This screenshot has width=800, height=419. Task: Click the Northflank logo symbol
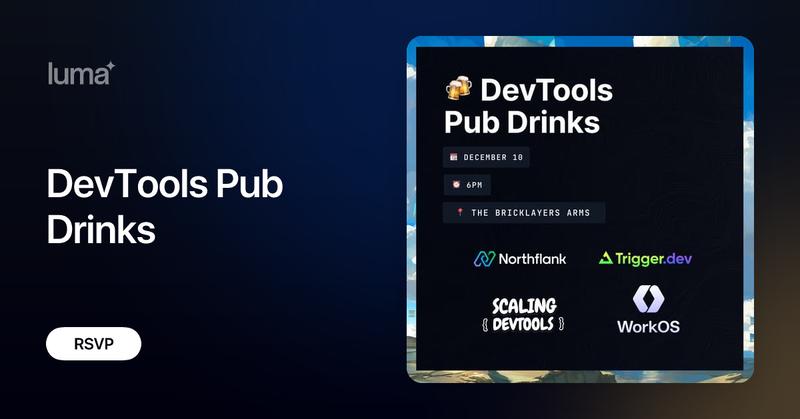[x=484, y=258]
